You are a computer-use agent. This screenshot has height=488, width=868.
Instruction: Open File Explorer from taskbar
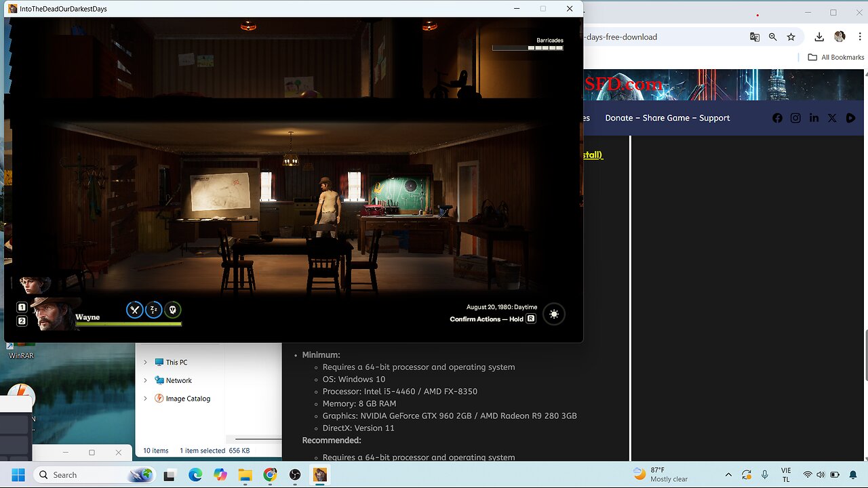click(245, 475)
